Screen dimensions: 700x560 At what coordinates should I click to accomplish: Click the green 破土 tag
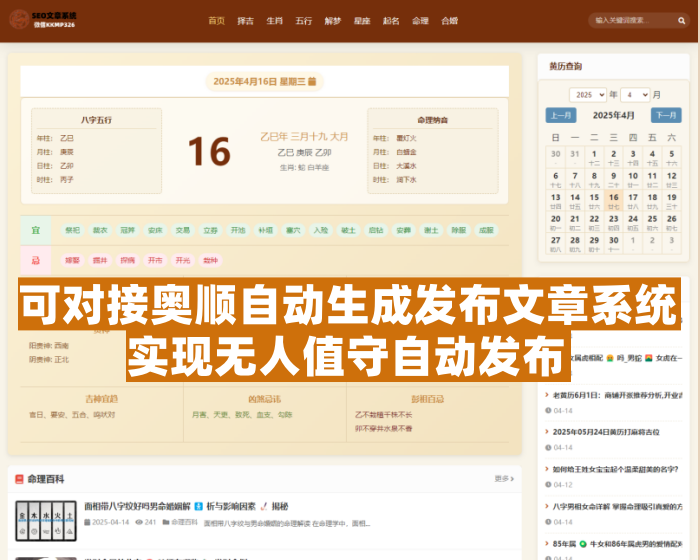(x=349, y=230)
